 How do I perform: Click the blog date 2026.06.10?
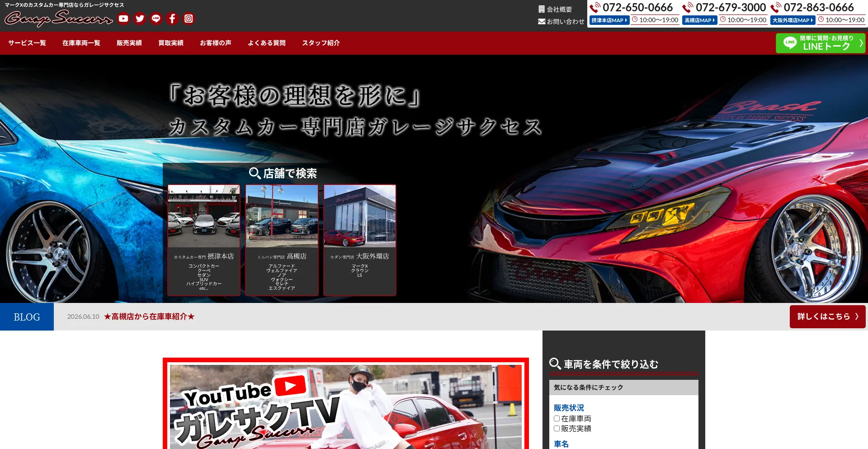pyautogui.click(x=83, y=317)
